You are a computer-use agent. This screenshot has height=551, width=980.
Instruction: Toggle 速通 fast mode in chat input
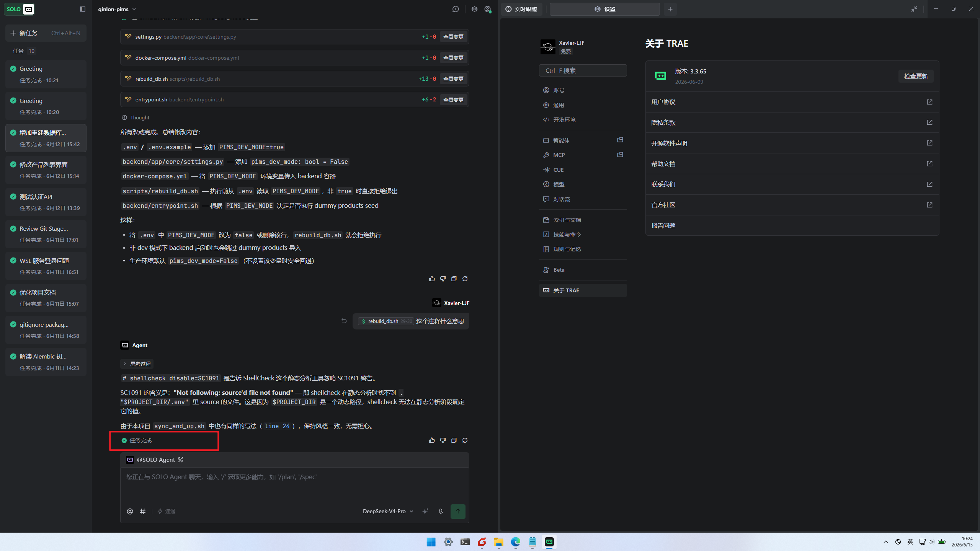(167, 511)
